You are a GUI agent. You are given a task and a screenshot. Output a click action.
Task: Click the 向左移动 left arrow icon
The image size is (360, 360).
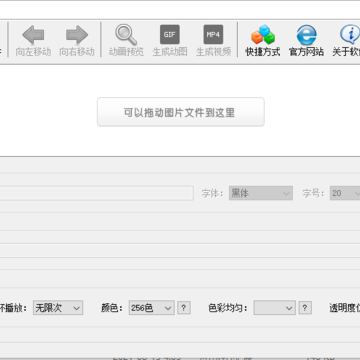[x=33, y=35]
